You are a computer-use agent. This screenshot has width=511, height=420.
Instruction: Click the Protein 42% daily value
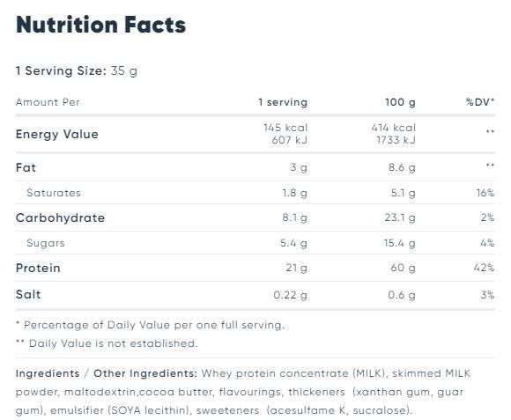(x=484, y=268)
